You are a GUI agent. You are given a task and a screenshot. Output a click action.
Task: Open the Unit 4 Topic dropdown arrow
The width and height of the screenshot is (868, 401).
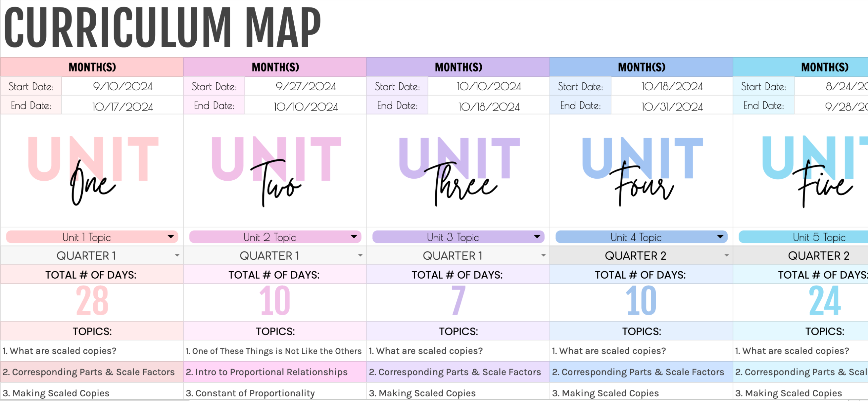[x=720, y=237]
